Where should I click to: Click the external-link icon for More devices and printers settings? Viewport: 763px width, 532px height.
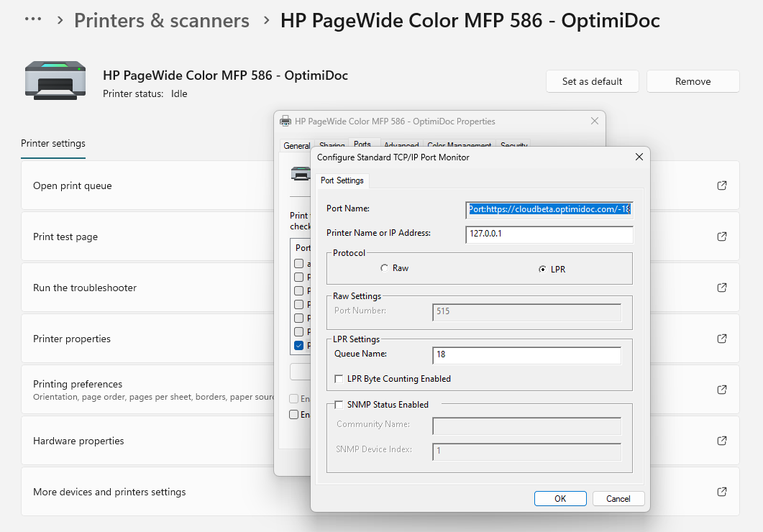(x=722, y=492)
